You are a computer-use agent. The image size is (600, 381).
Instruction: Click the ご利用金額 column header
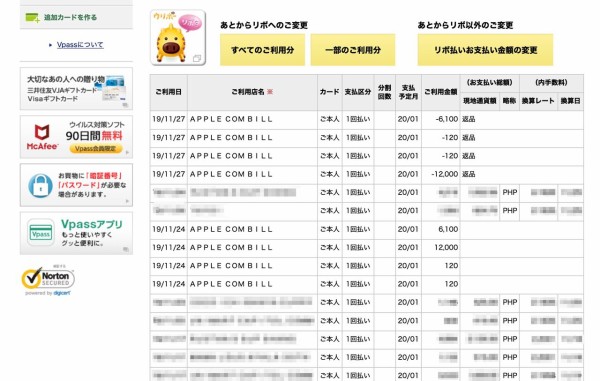[440, 92]
